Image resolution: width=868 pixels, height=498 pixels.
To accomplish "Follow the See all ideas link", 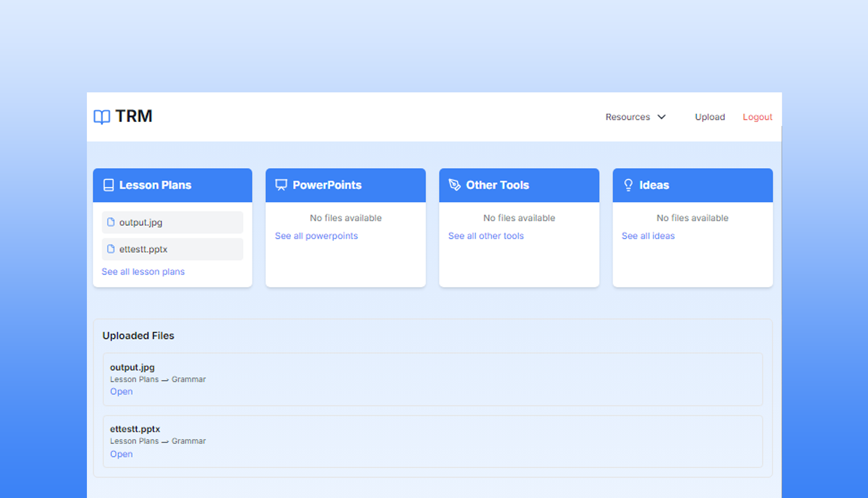I will coord(648,236).
